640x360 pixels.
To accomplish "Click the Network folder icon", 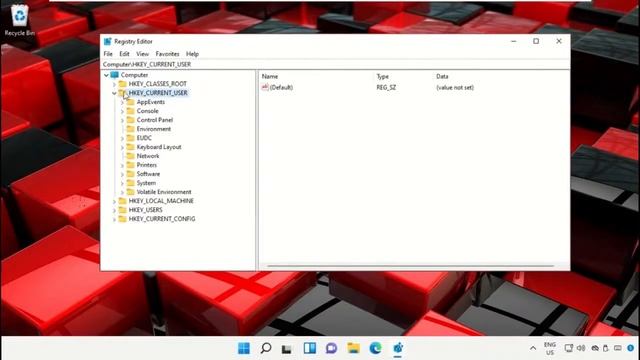I will (131, 156).
